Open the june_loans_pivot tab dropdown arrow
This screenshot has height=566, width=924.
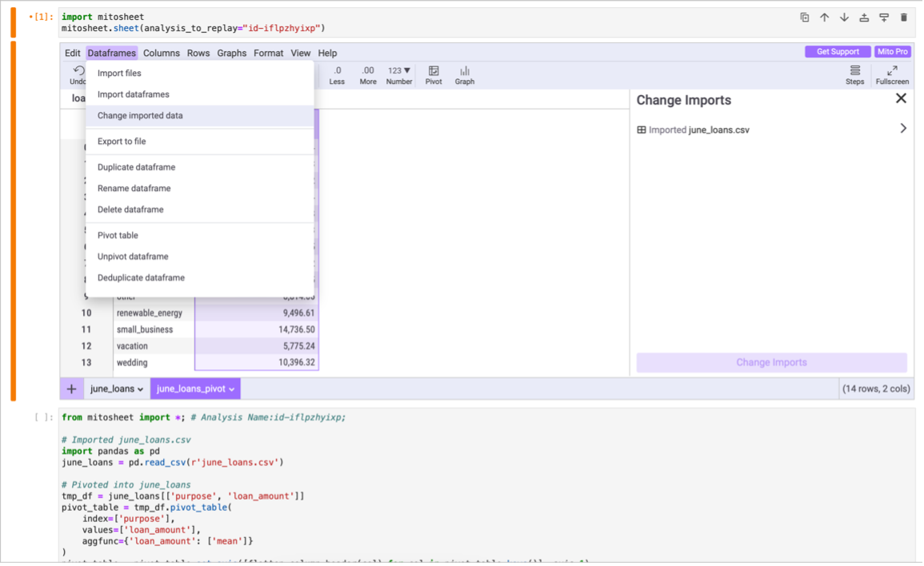232,389
